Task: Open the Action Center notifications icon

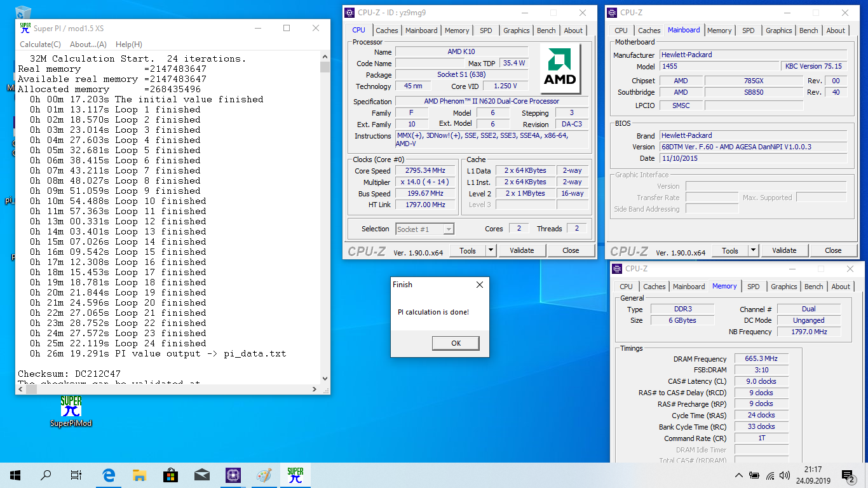Action: 848,475
